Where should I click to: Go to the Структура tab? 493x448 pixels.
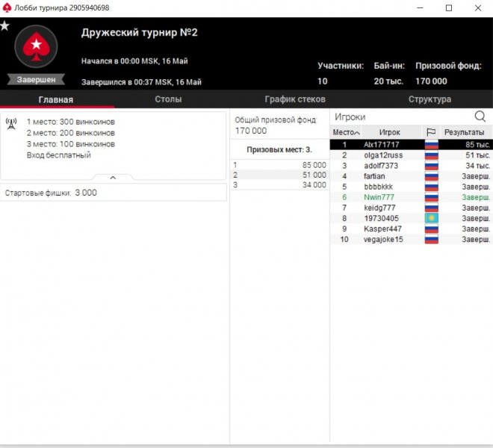(x=429, y=99)
